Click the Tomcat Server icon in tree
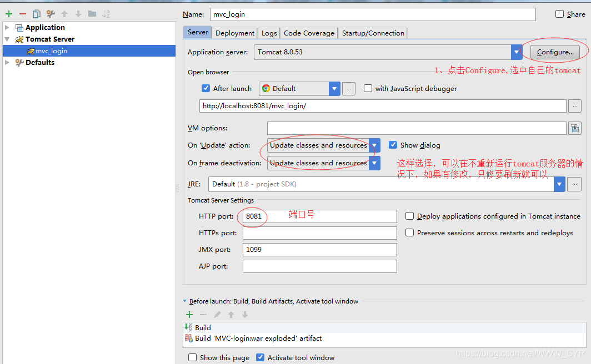Viewport: 591px width, 364px height. pyautogui.click(x=19, y=39)
